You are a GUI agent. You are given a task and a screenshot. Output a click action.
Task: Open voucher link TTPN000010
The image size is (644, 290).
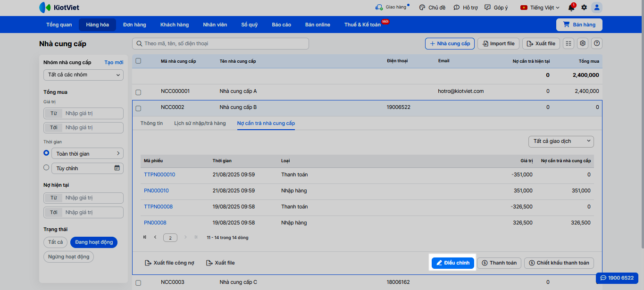[159, 174]
